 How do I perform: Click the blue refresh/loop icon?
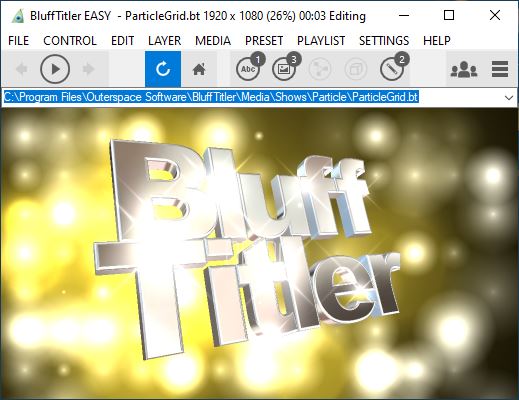pos(163,69)
